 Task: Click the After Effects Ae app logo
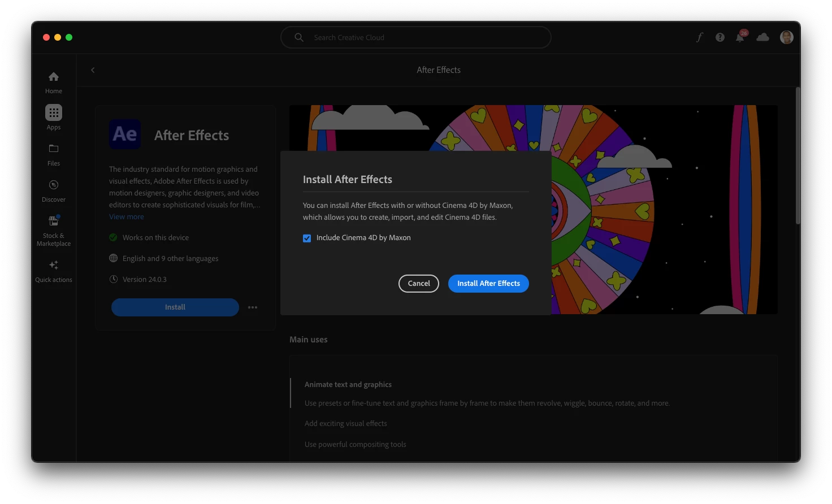(x=125, y=134)
